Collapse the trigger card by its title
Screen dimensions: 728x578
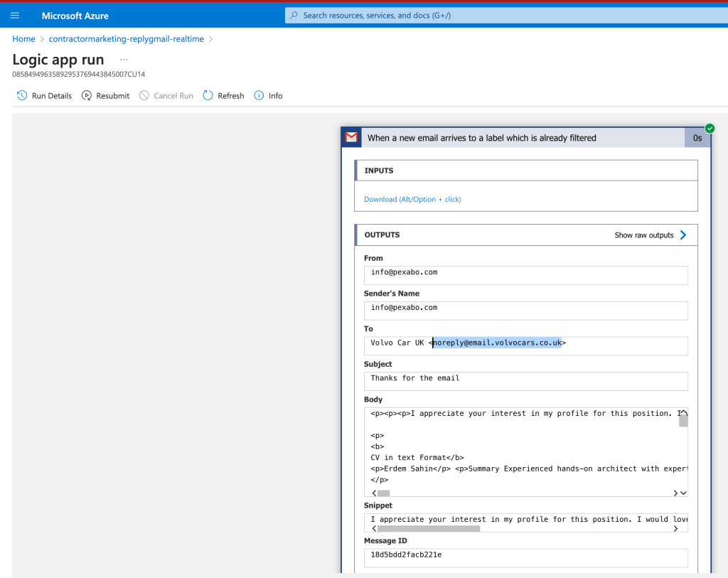(481, 138)
